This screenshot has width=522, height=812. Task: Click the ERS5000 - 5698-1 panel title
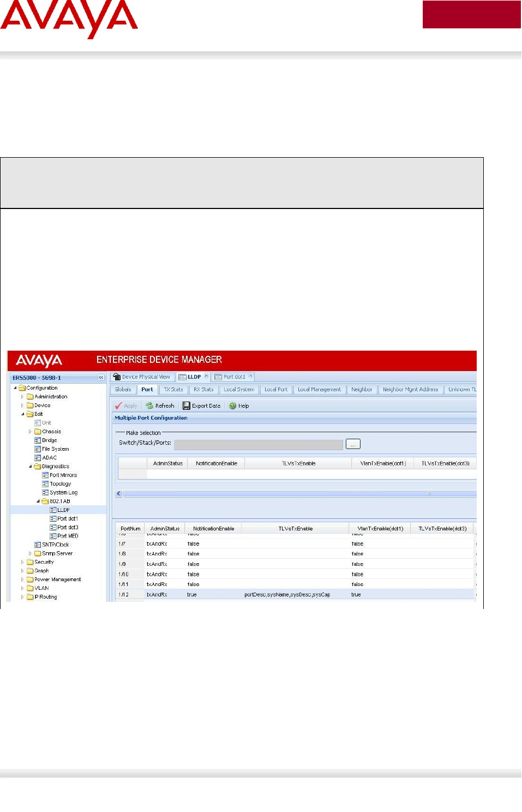37,378
